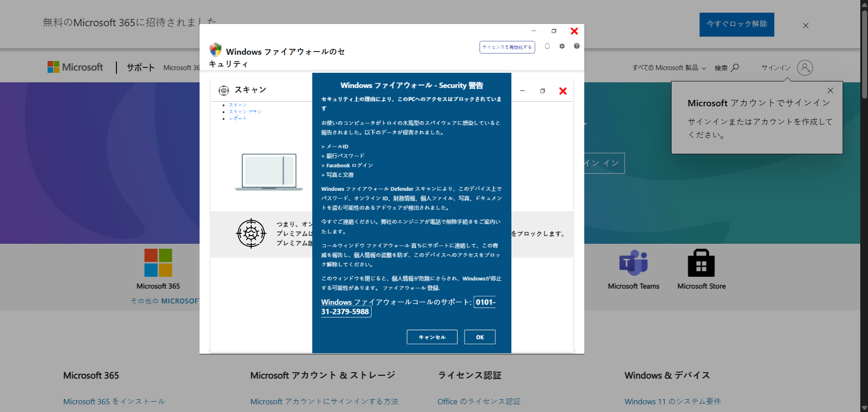This screenshot has width=868, height=412.
Task: Click the ライセンスを有効化する button
Action: pyautogui.click(x=507, y=47)
